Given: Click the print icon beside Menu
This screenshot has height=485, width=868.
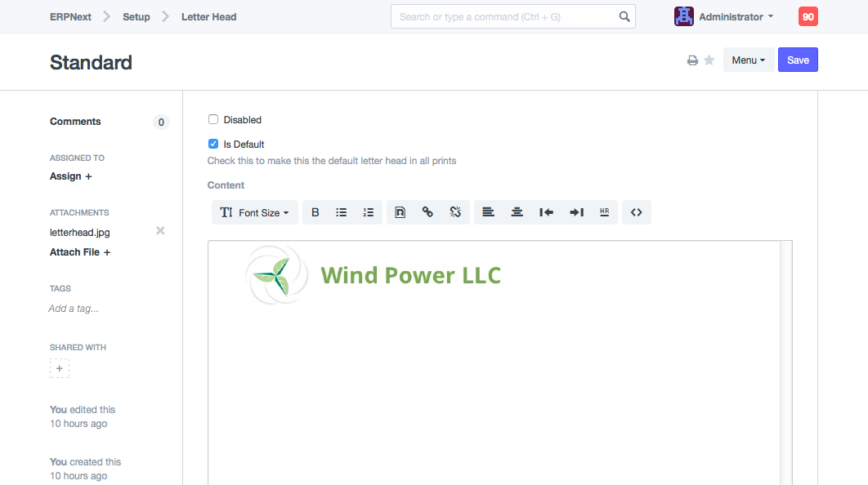Looking at the screenshot, I should [692, 60].
